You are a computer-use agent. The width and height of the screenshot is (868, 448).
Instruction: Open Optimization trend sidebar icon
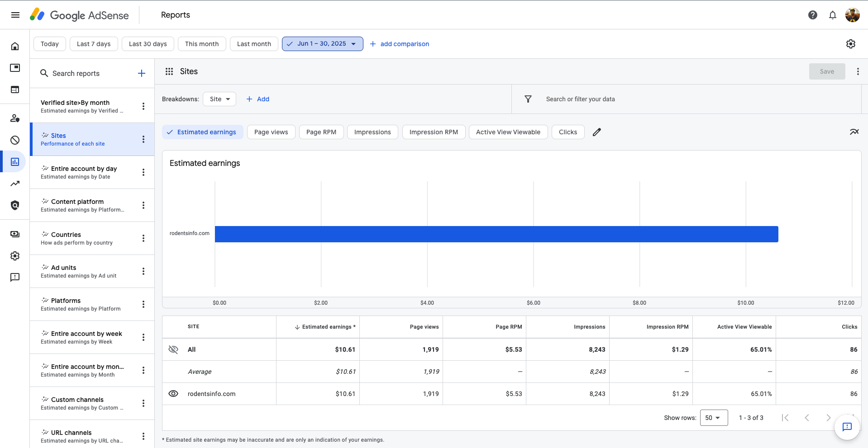pos(15,184)
